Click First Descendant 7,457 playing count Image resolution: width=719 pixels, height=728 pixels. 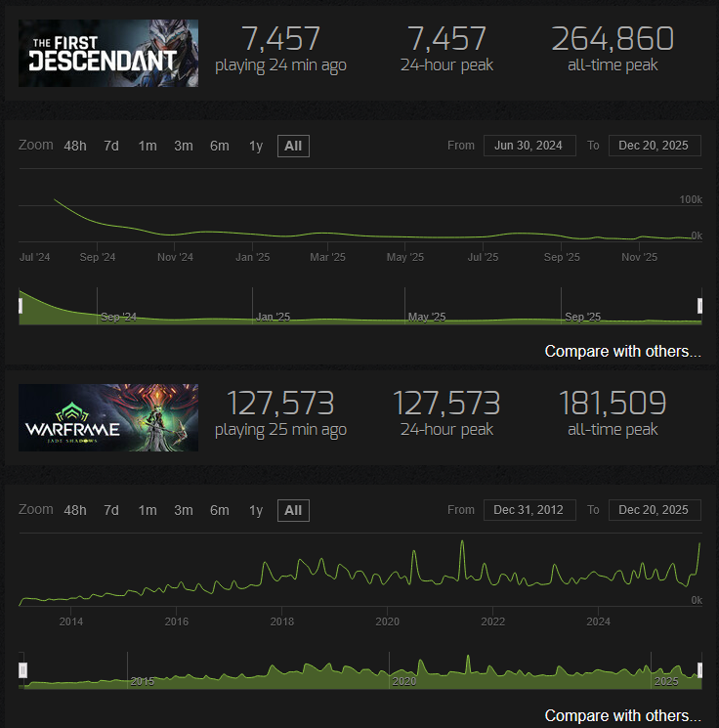(x=280, y=38)
